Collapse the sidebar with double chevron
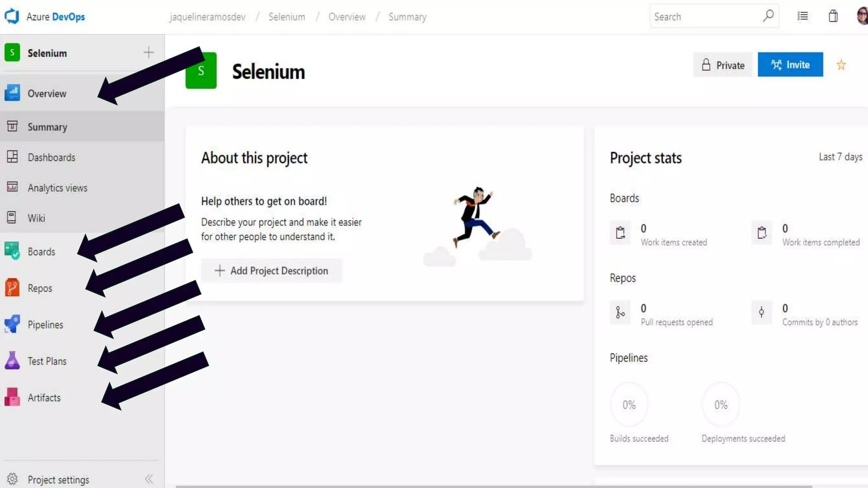Image resolution: width=868 pixels, height=488 pixels. [149, 479]
